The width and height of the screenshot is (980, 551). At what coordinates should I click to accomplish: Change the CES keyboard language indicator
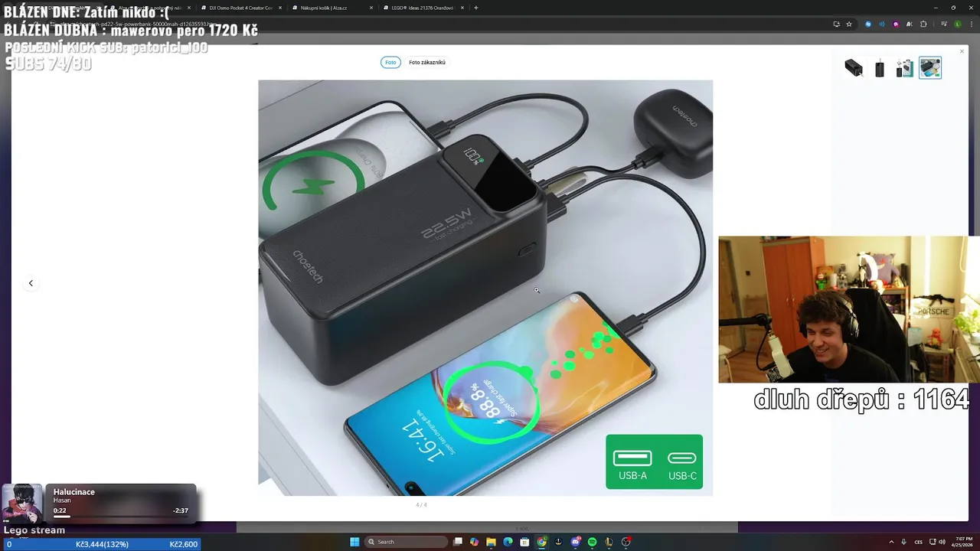pos(918,542)
